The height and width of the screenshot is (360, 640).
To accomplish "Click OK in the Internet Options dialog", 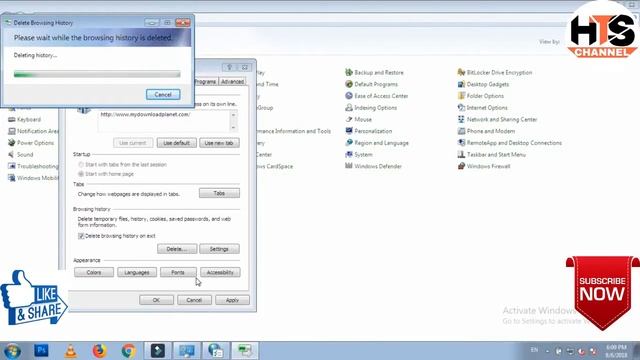I will pos(156,300).
